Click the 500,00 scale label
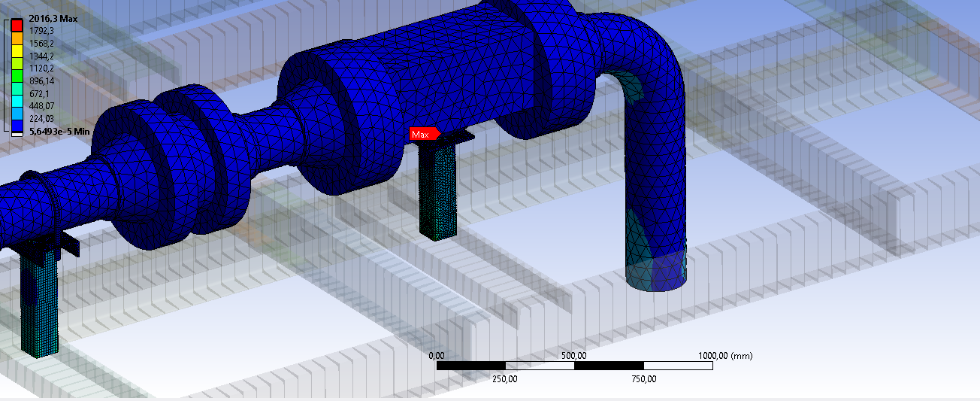 pyautogui.click(x=573, y=356)
